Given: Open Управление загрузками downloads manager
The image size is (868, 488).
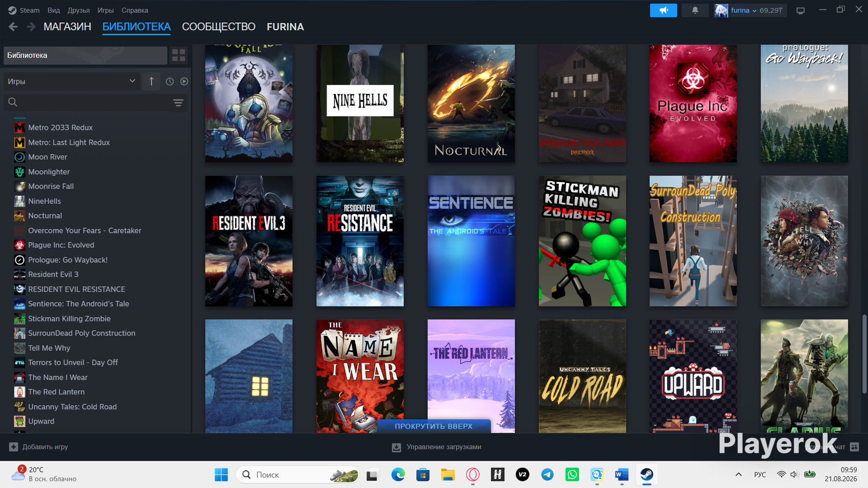Looking at the screenshot, I should tap(437, 447).
